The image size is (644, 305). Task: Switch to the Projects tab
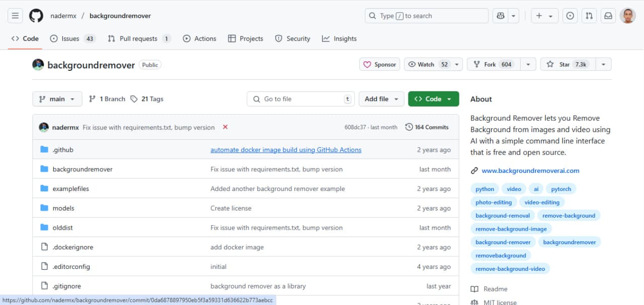coord(246,39)
